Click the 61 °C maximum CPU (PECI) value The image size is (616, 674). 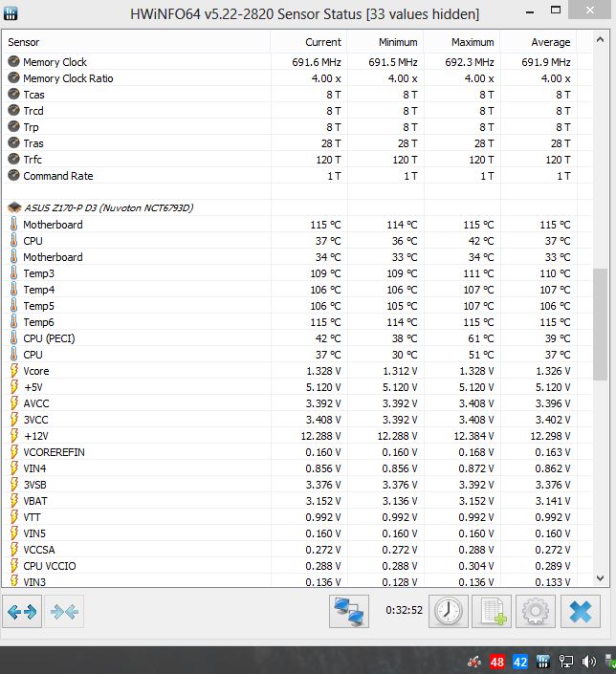pos(481,338)
